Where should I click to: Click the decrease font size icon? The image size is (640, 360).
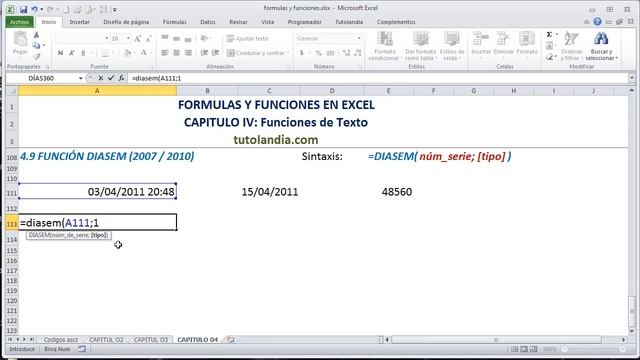pyautogui.click(x=148, y=39)
